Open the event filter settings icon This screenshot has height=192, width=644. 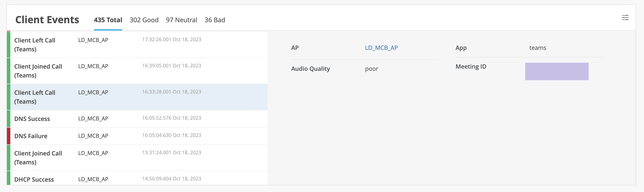tap(625, 18)
